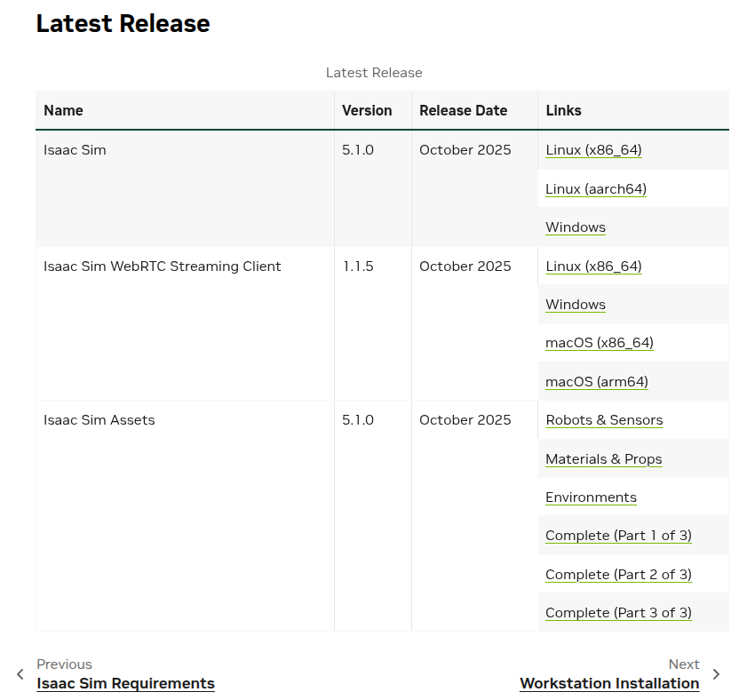731x700 pixels.
Task: Select the version 1.1.5 cell
Action: tap(372, 323)
